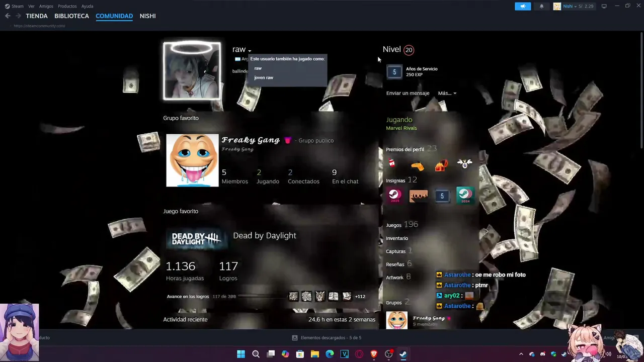Open the Elementos descargados downloads status
This screenshot has width=644, height=362.
pos(327,338)
